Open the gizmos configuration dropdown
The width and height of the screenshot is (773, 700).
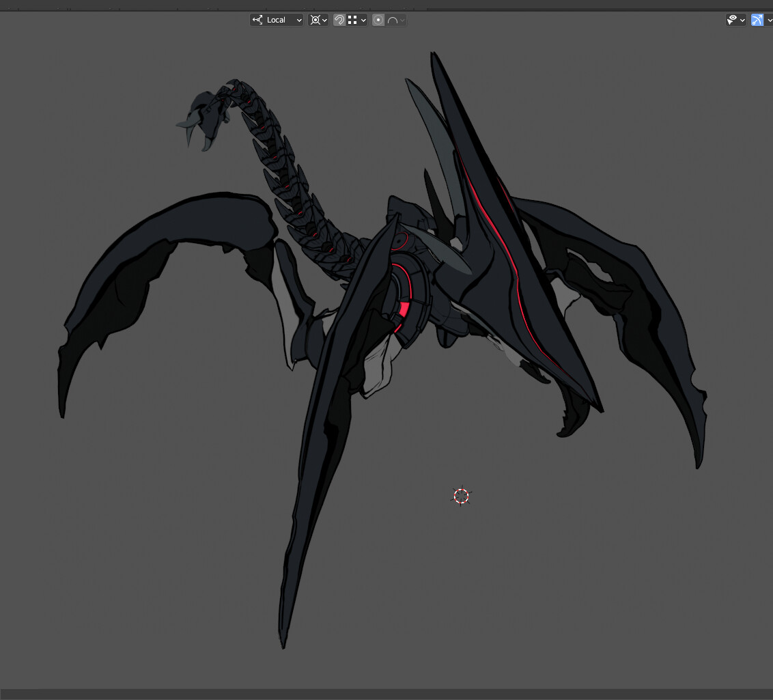click(x=769, y=20)
